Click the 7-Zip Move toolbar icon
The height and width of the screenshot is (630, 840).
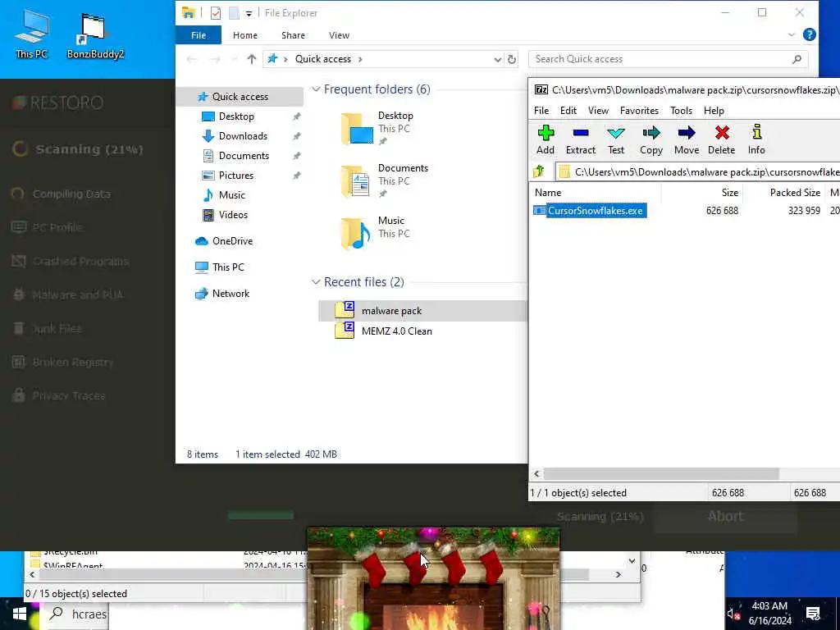pos(687,139)
